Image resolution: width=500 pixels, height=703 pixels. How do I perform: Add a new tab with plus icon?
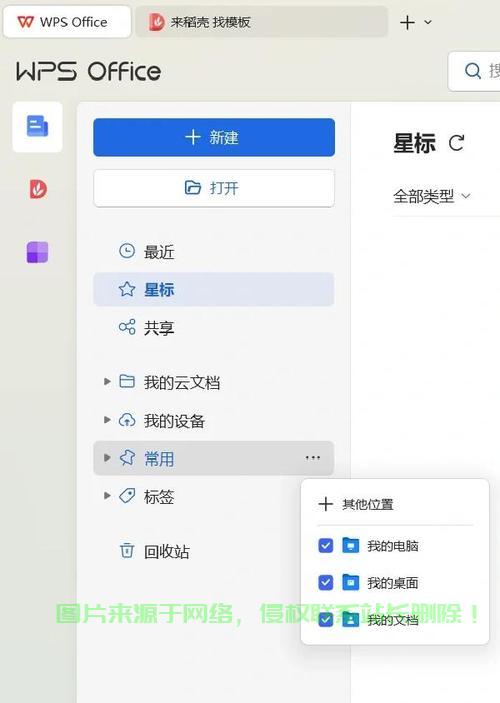407,22
